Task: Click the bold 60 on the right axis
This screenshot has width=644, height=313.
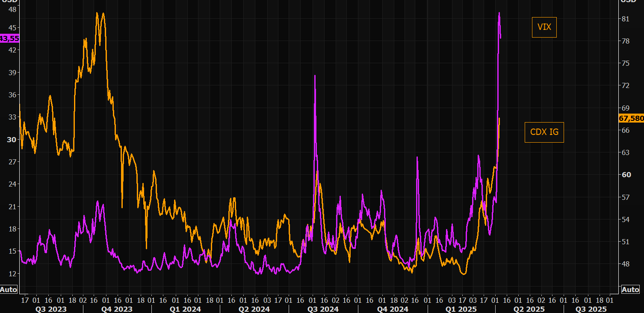Action: point(626,175)
